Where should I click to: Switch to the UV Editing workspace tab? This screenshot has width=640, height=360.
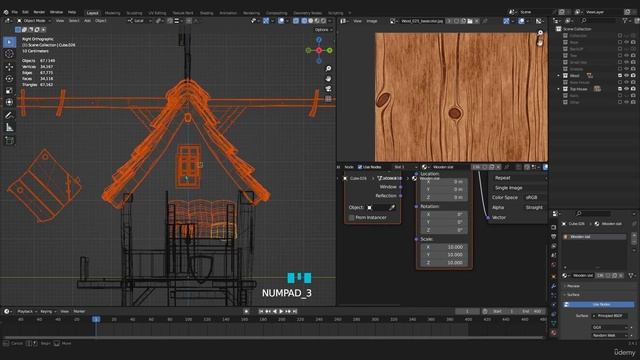[x=157, y=13]
